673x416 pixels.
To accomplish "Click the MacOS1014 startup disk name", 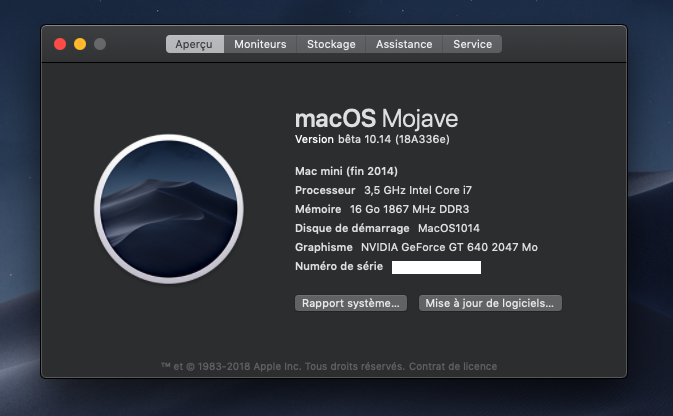I will coord(449,228).
